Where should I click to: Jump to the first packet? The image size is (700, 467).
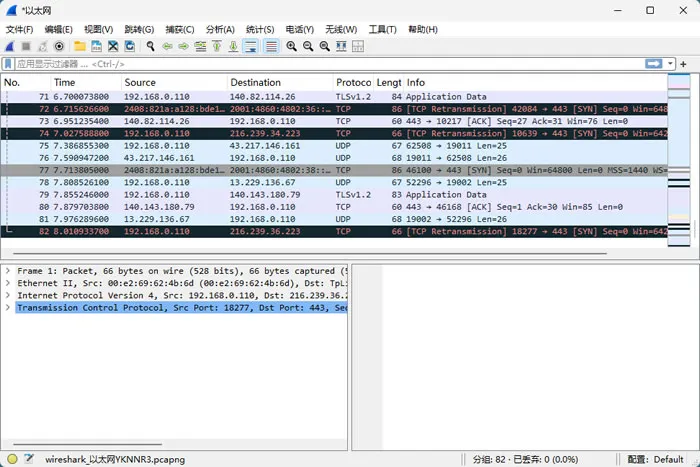[x=217, y=46]
